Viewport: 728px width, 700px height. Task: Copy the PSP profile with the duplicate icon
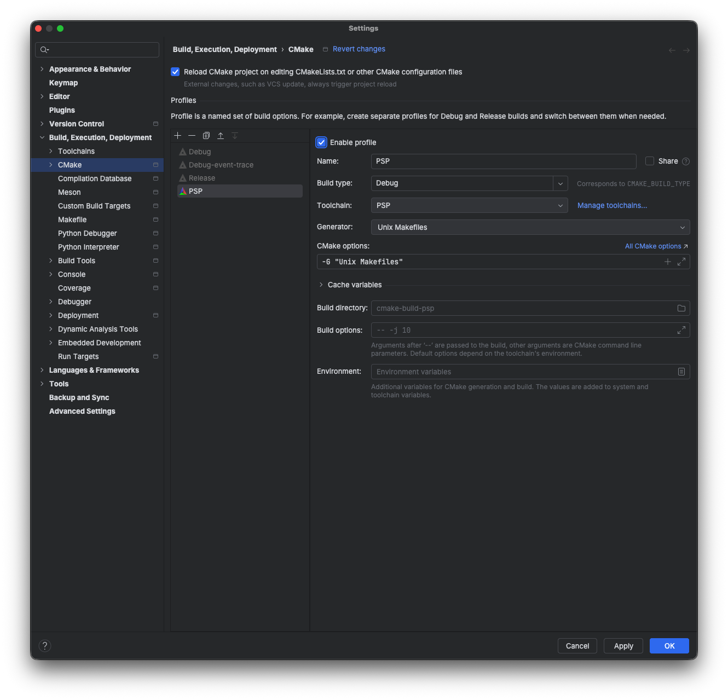pyautogui.click(x=206, y=135)
